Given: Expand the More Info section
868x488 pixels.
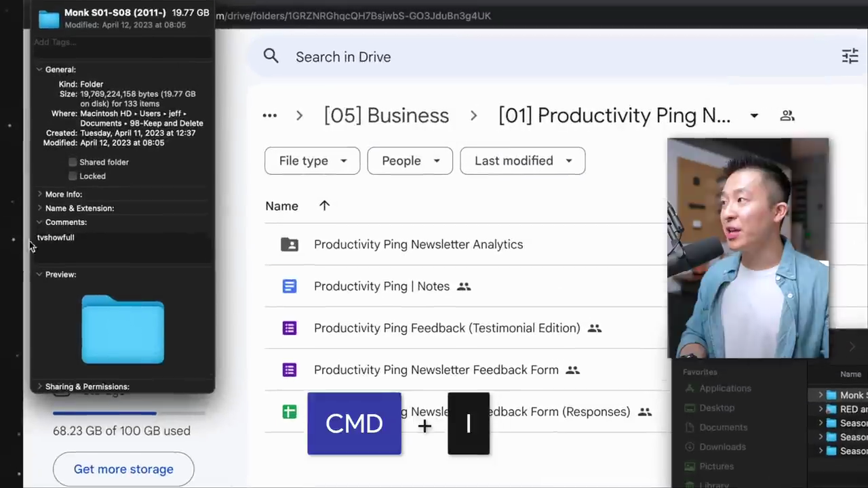Looking at the screenshot, I should click(x=39, y=194).
